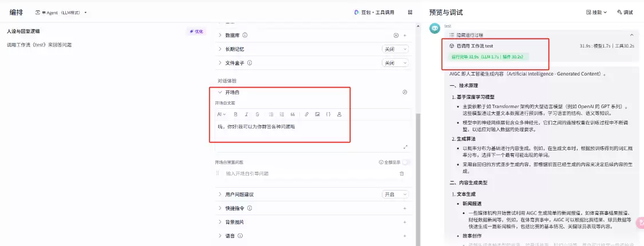The image size is (644, 246).
Task: Toggle bold formatting in the opening text editor
Action: (x=235, y=114)
